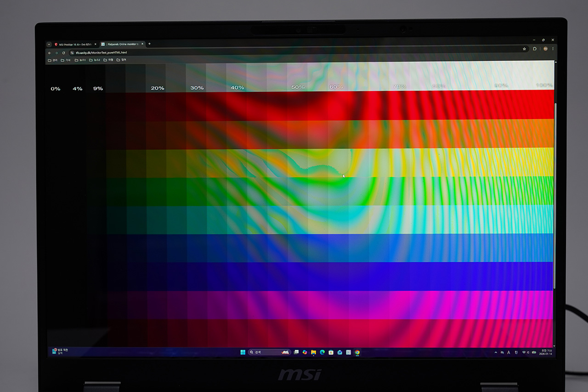Screen dimensions: 588x392
Task: Open Microsoft Store from the taskbar
Action: click(331, 352)
